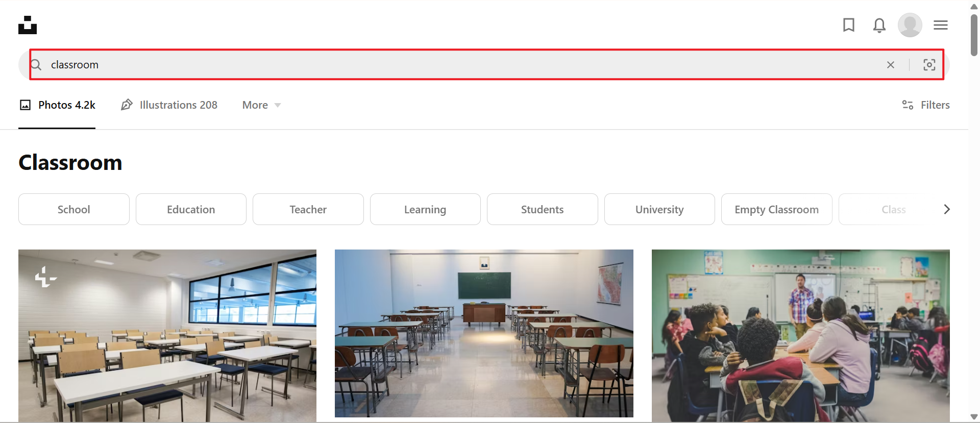The image size is (980, 423).
Task: Open the green chalkboard classroom photo
Action: (484, 333)
